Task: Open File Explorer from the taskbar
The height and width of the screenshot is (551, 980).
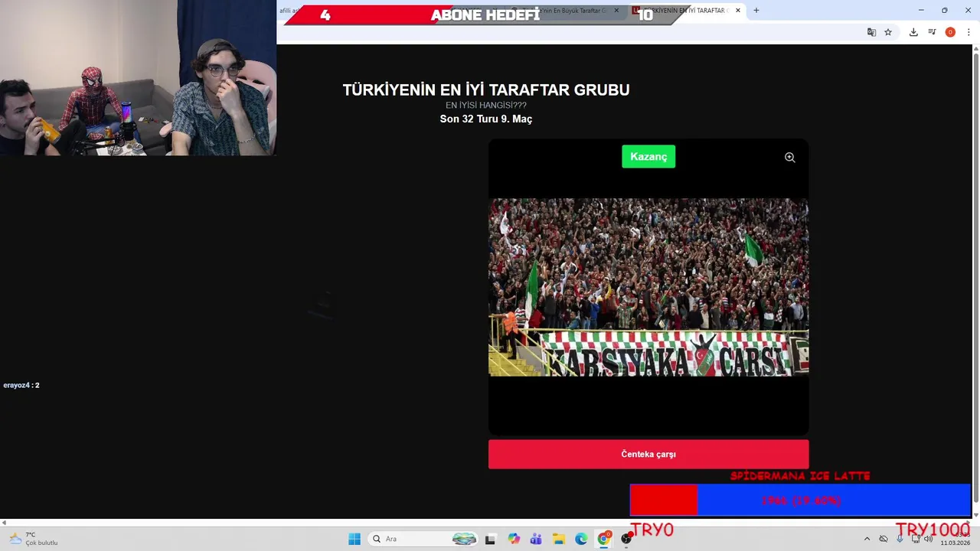Action: pyautogui.click(x=559, y=539)
